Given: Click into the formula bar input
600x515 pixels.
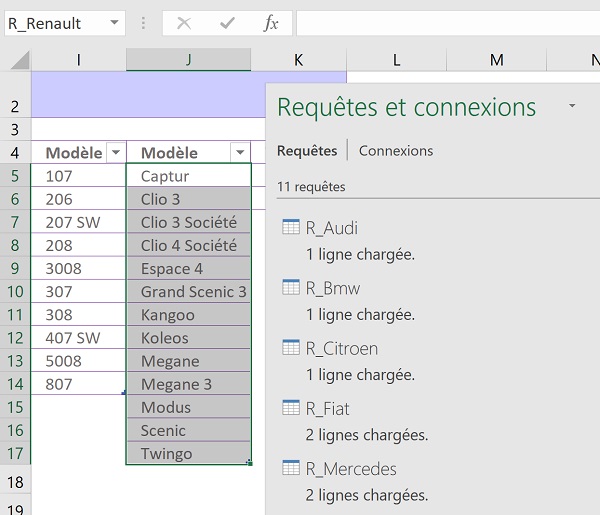Looking at the screenshot, I should (x=448, y=23).
